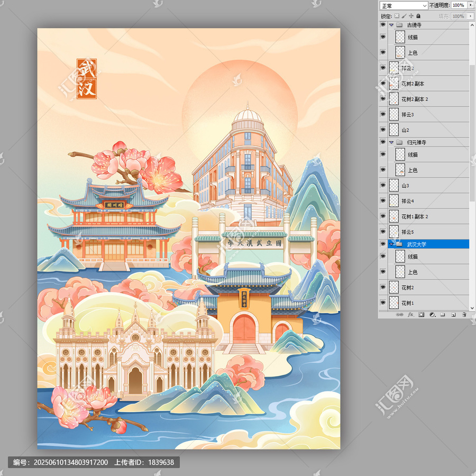Hide the 祥云4 layer
Screen dimensions: 476x476
tap(383, 200)
